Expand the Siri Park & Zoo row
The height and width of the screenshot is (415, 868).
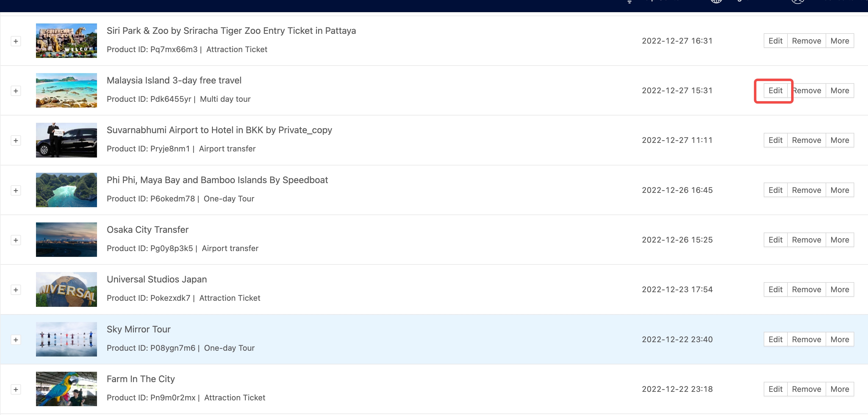pos(16,41)
